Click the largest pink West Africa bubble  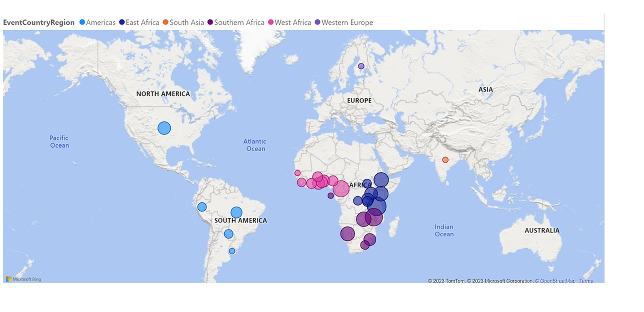click(x=341, y=189)
